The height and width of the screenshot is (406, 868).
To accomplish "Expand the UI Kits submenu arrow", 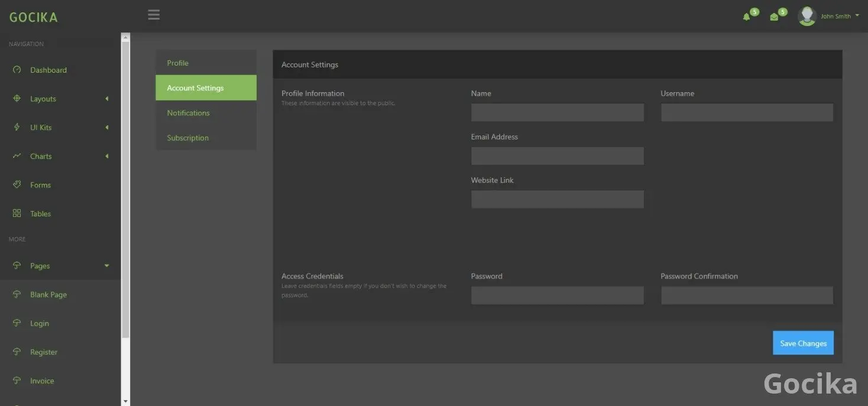I will point(107,128).
